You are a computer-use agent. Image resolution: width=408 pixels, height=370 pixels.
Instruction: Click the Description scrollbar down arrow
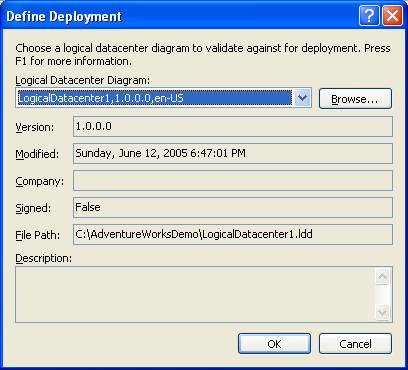pyautogui.click(x=382, y=313)
